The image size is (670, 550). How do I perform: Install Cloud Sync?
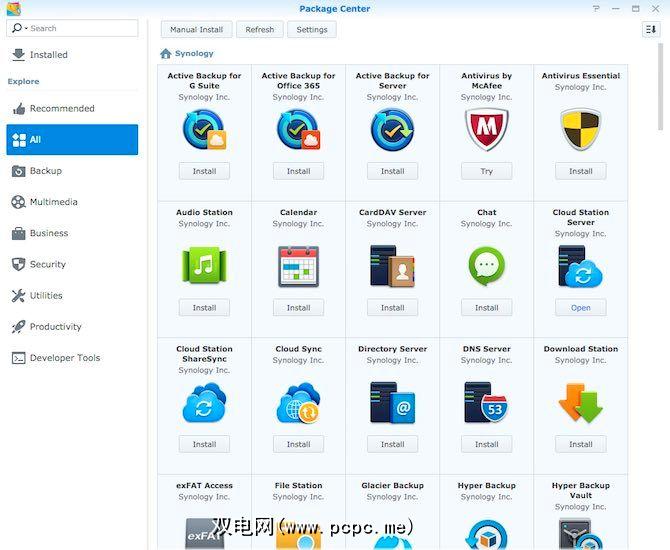click(298, 444)
